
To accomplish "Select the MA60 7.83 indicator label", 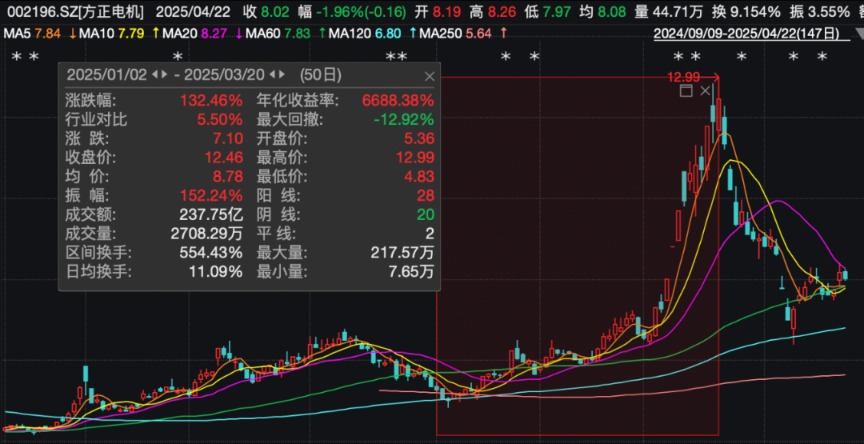I will pyautogui.click(x=280, y=34).
